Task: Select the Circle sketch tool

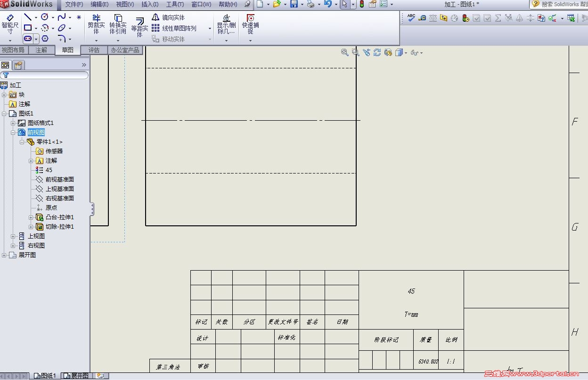Action: 45,17
